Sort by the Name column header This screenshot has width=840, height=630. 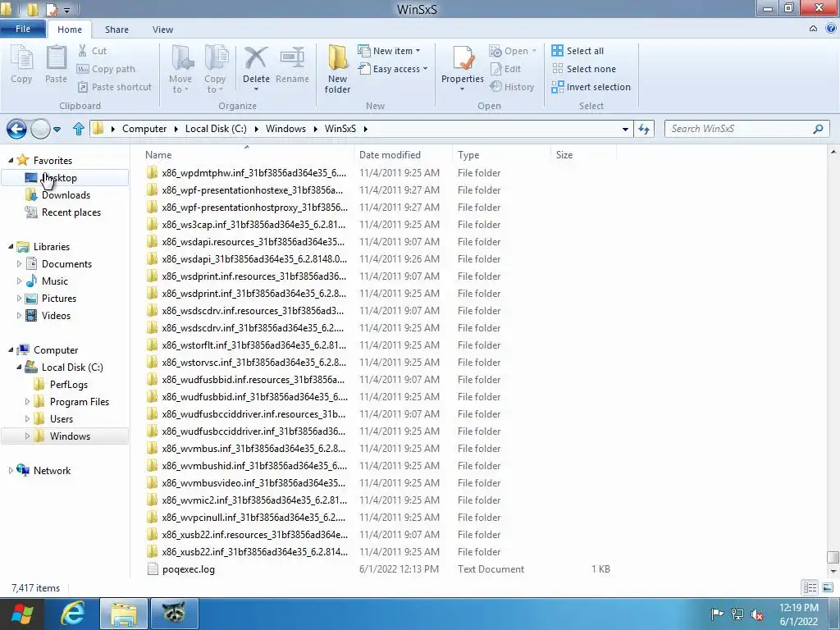point(246,155)
